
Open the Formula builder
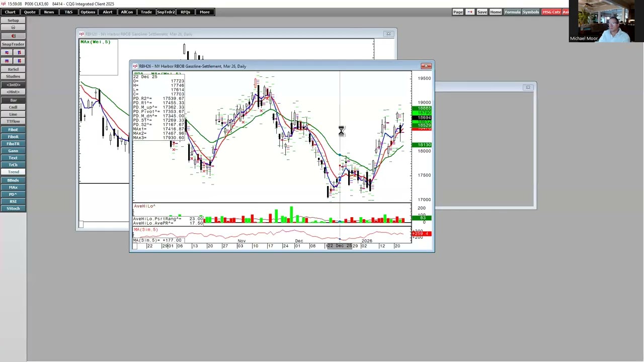click(x=512, y=12)
